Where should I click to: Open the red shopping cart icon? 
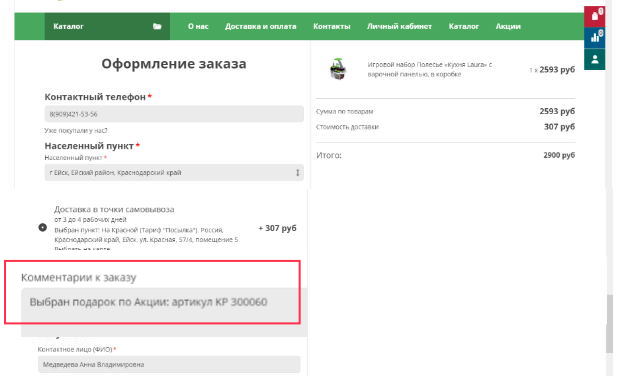click(x=594, y=17)
